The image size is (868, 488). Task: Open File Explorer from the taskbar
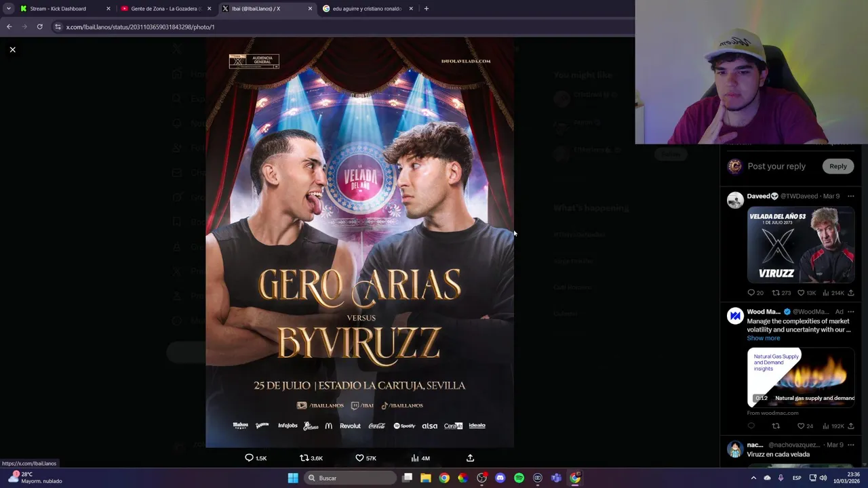[x=425, y=478]
